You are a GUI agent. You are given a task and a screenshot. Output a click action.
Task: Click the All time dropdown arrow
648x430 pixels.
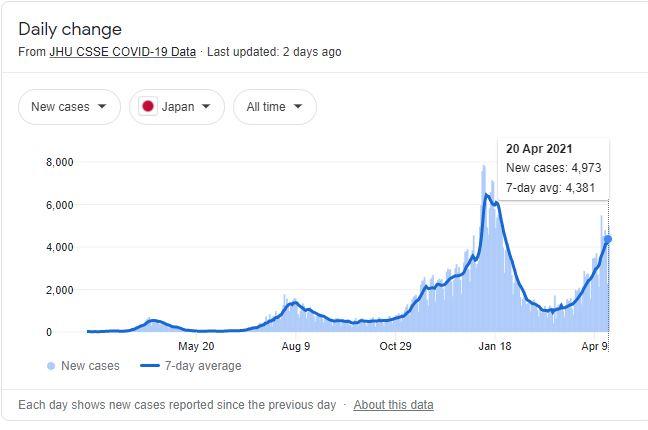pos(299,107)
